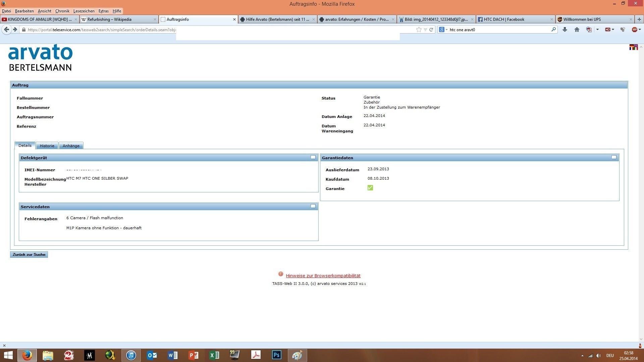
Task: Open Paint palette app from the taskbar
Action: [x=297, y=355]
